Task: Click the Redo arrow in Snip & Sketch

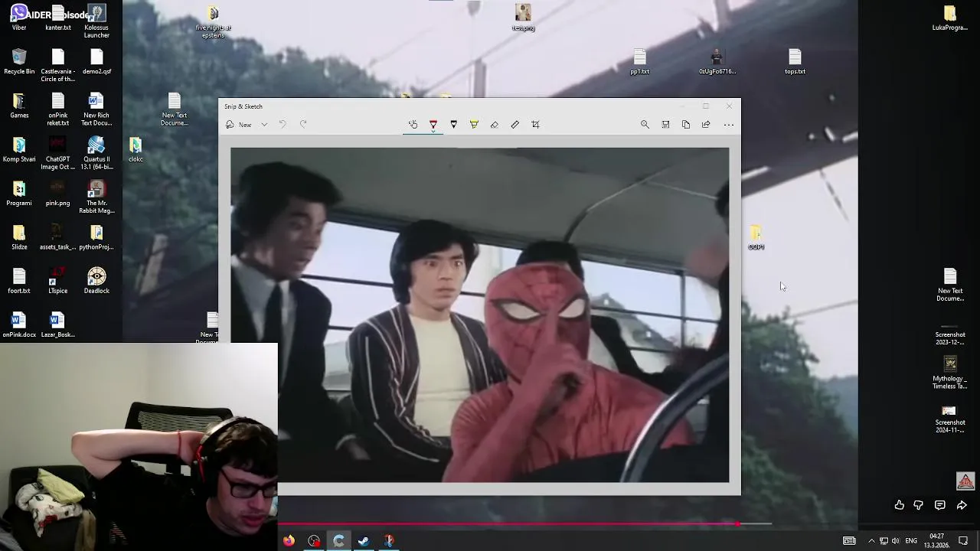Action: tap(303, 125)
